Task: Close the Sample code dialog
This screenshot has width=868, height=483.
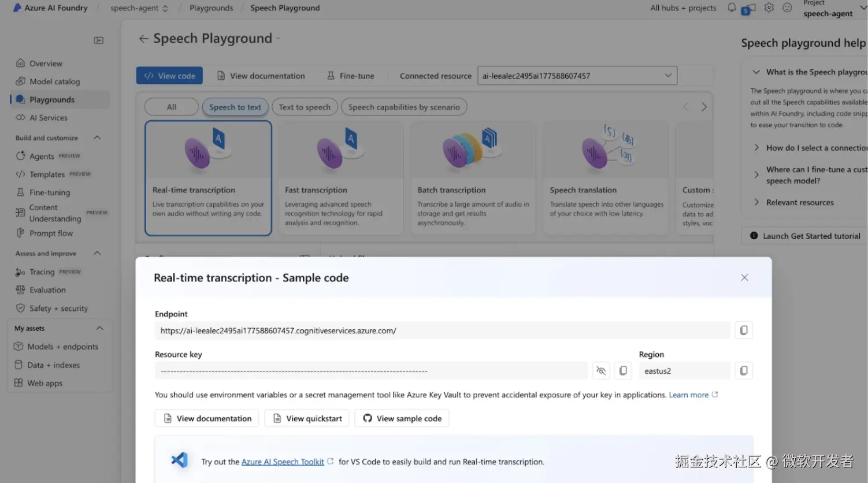Action: tap(744, 278)
